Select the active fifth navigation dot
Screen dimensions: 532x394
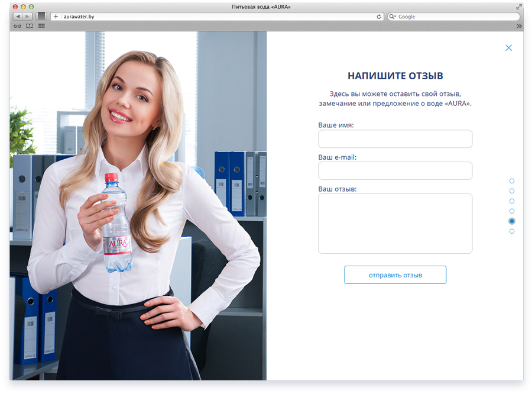[x=512, y=221]
